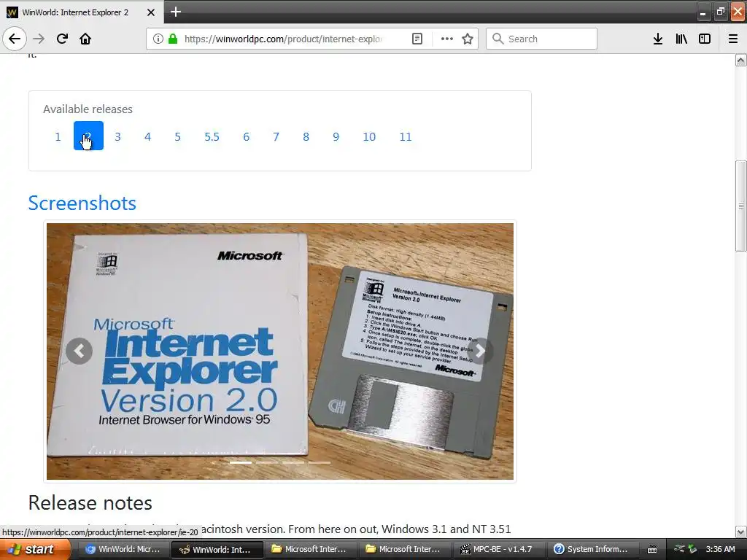This screenshot has width=747, height=560.
Task: Toggle reader view in the address bar
Action: coord(417,39)
